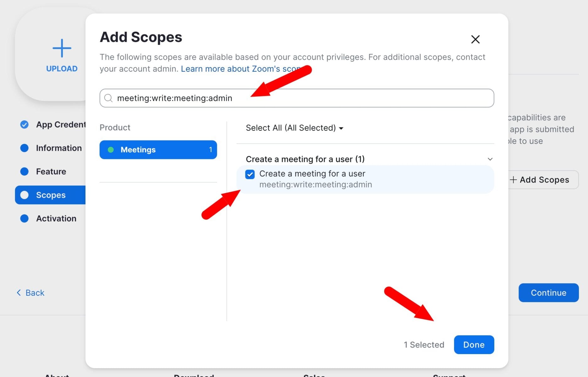
Task: Click the meeting:write:meeting:admin scope ID text
Action: pyautogui.click(x=316, y=184)
